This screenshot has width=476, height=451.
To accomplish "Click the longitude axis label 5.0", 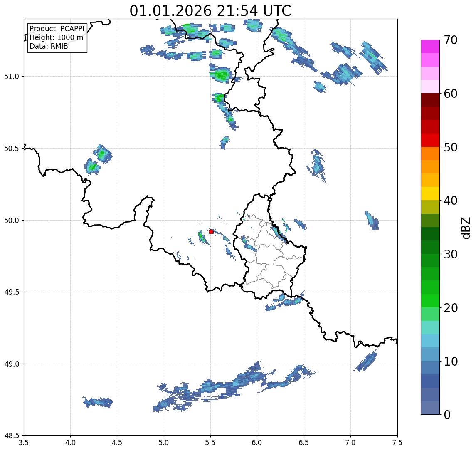I will [164, 442].
